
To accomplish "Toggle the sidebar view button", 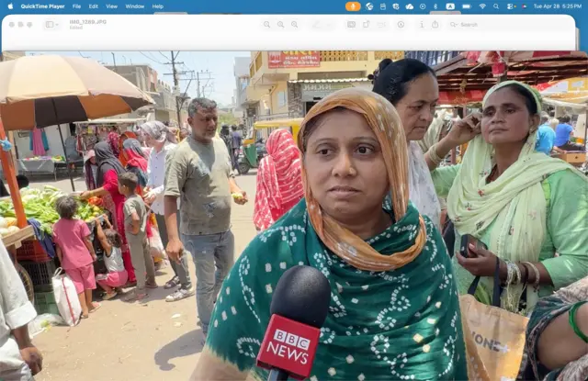I will 49,24.
